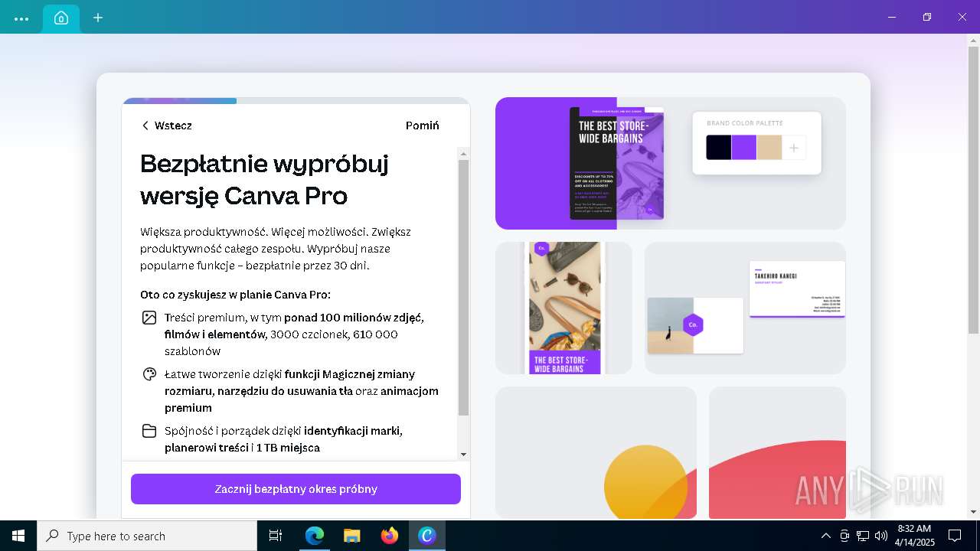Viewport: 980px width, 551px height.
Task: Start free trial with Zacznij bezpłatny okres próbny
Action: click(x=296, y=489)
